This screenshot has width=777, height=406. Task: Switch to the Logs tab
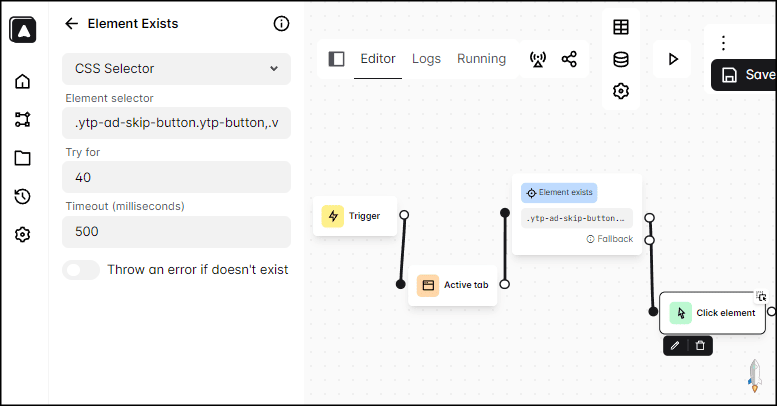pos(426,59)
